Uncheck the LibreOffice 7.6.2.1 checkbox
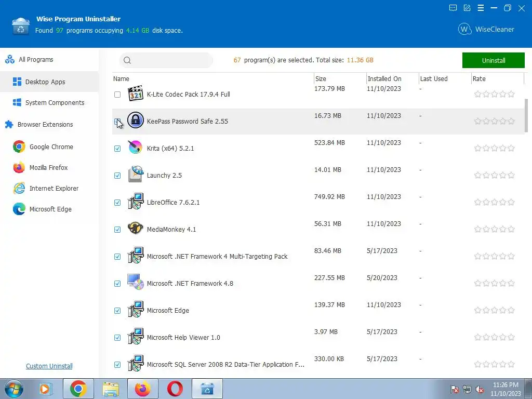Image resolution: width=532 pixels, height=399 pixels. pyautogui.click(x=117, y=203)
